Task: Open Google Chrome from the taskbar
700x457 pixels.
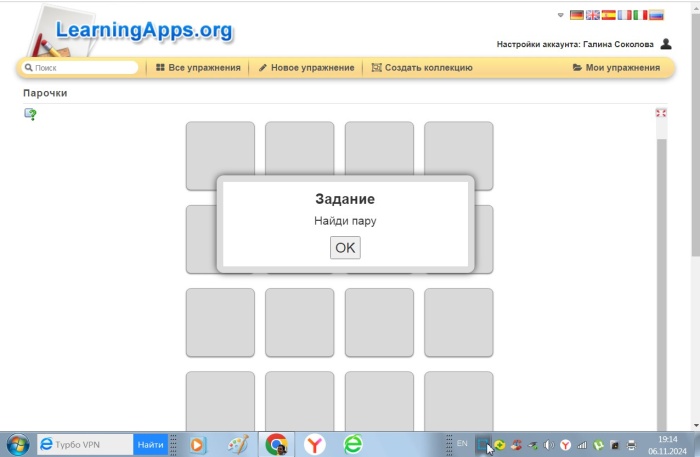Action: (277, 444)
